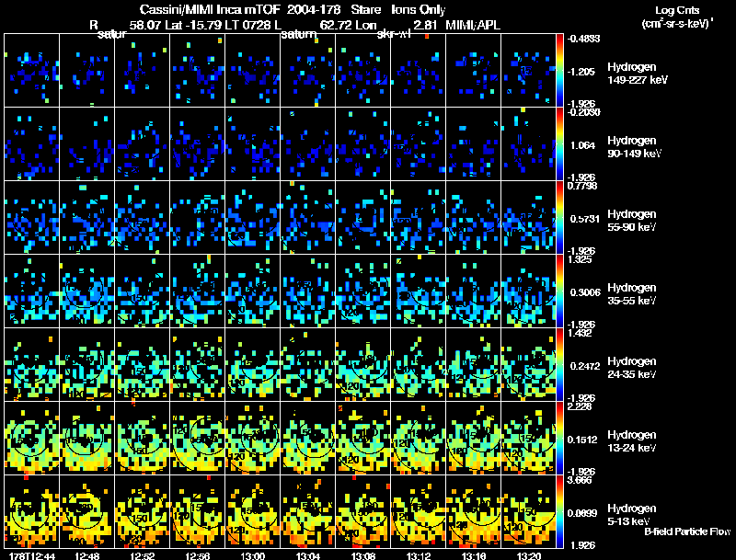The width and height of the screenshot is (736, 560).
Task: Select the color bar for Hydrogen 35-55 keV
Action: click(x=562, y=291)
